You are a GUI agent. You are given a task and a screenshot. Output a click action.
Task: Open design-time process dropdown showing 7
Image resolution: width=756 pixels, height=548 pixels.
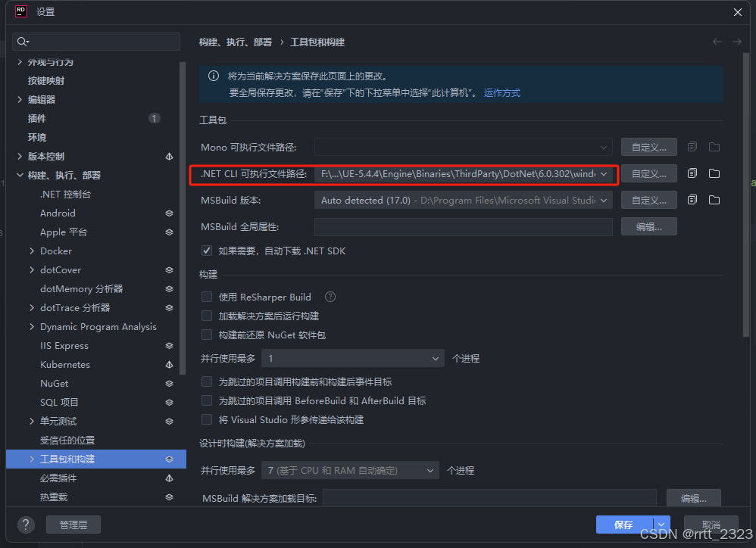[x=350, y=471]
